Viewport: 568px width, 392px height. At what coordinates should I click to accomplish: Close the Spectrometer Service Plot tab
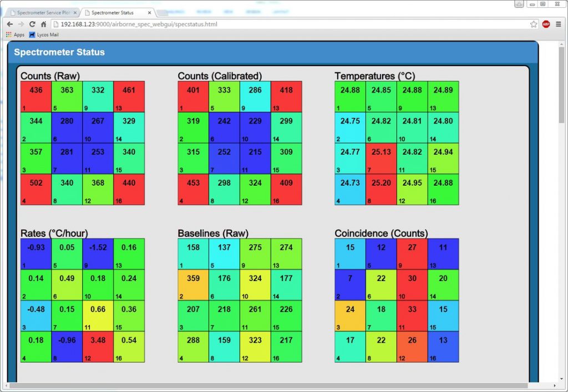click(75, 12)
